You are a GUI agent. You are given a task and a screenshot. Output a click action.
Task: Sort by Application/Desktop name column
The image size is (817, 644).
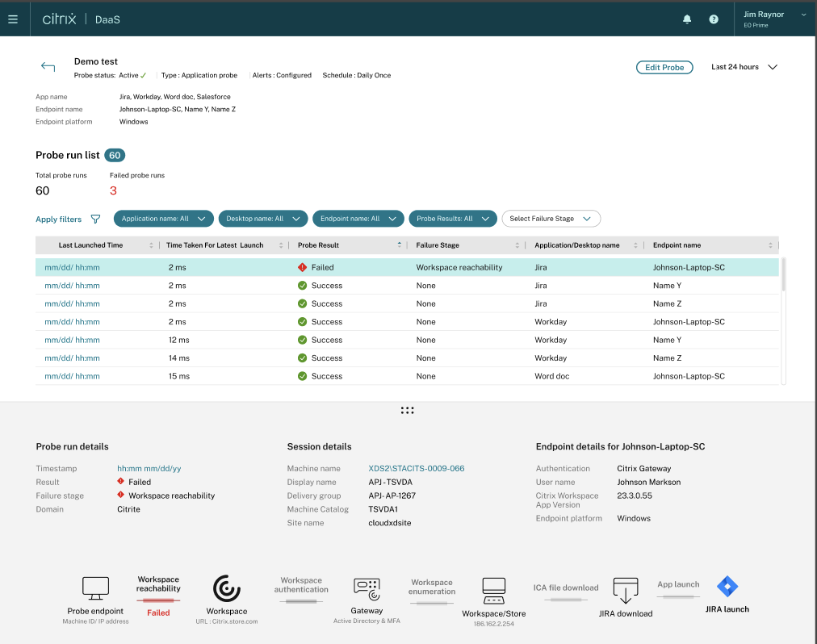[635, 245]
